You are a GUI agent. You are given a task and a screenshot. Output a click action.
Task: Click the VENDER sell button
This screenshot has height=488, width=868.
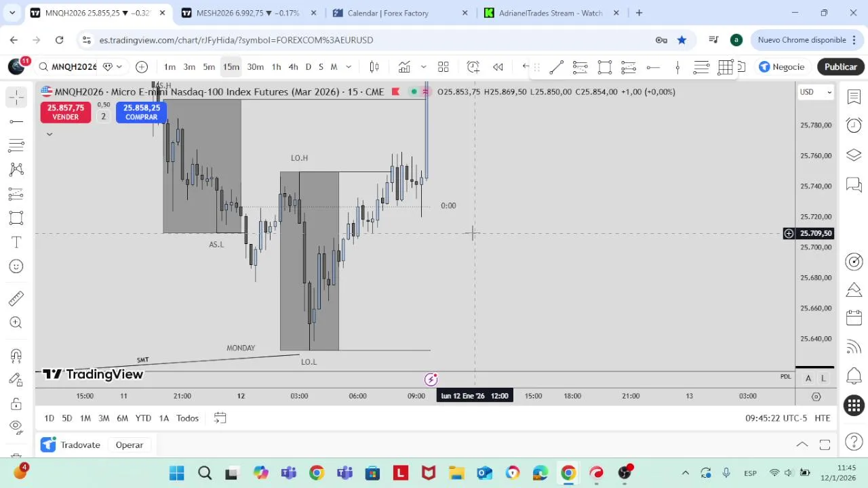(66, 112)
